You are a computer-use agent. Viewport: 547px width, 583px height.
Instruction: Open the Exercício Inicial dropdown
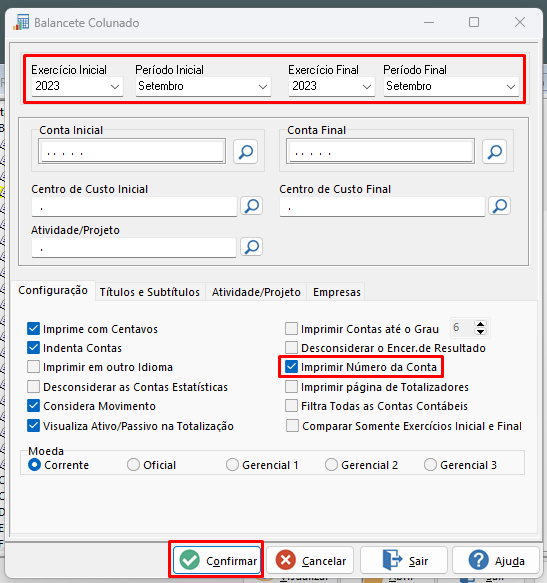(x=77, y=86)
